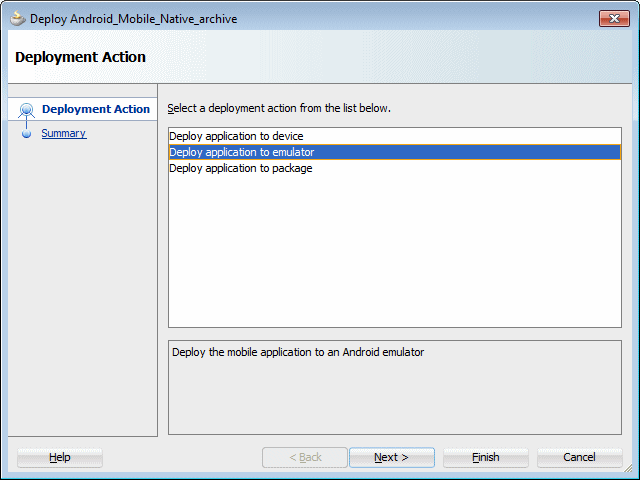The width and height of the screenshot is (640, 480).
Task: Click the deploy icon in the title bar
Action: [x=17, y=19]
